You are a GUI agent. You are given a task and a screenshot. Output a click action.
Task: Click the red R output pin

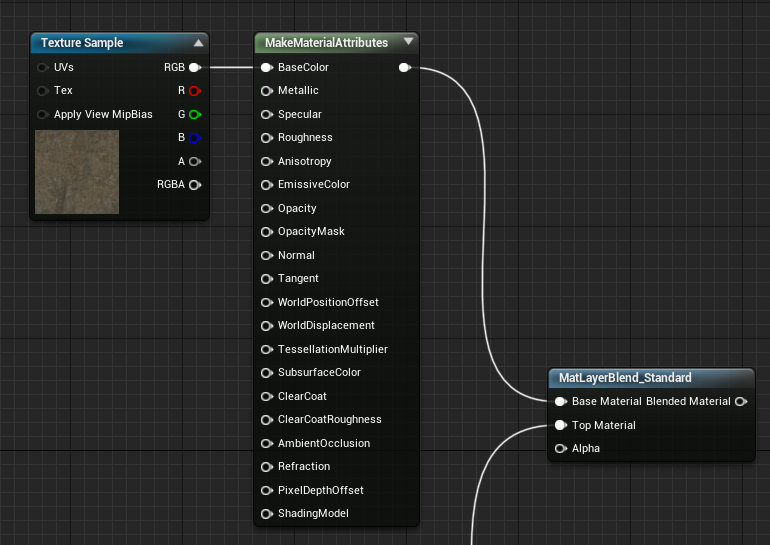[x=195, y=91]
